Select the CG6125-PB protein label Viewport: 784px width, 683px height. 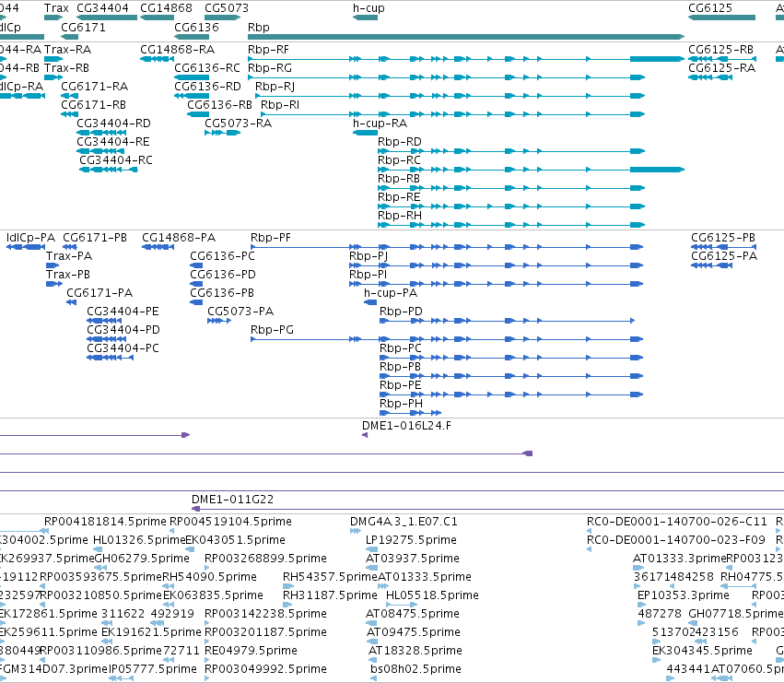[723, 238]
